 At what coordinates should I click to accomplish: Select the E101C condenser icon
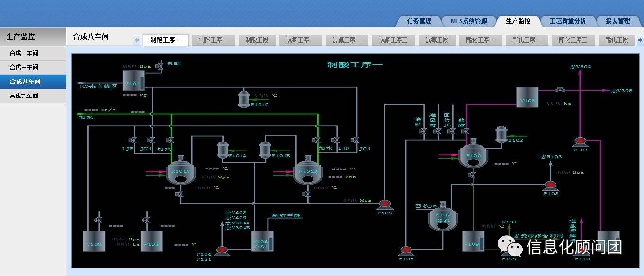(244, 98)
